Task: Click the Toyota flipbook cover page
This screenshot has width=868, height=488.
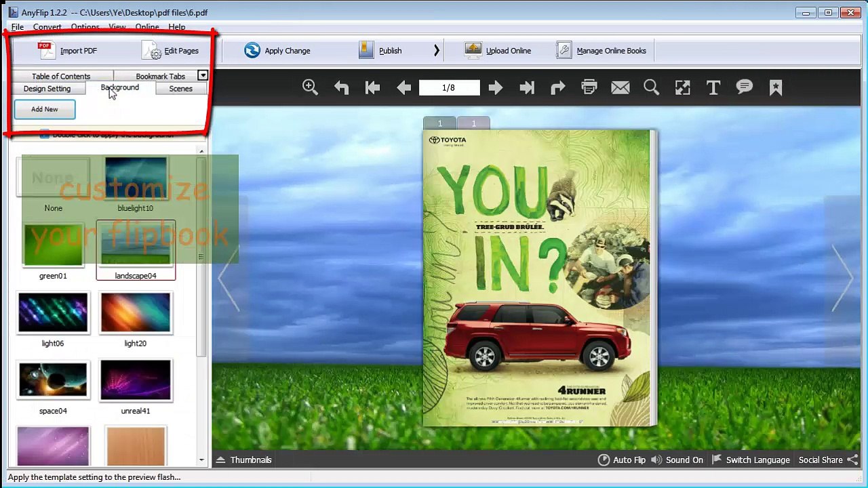Action: (539, 278)
